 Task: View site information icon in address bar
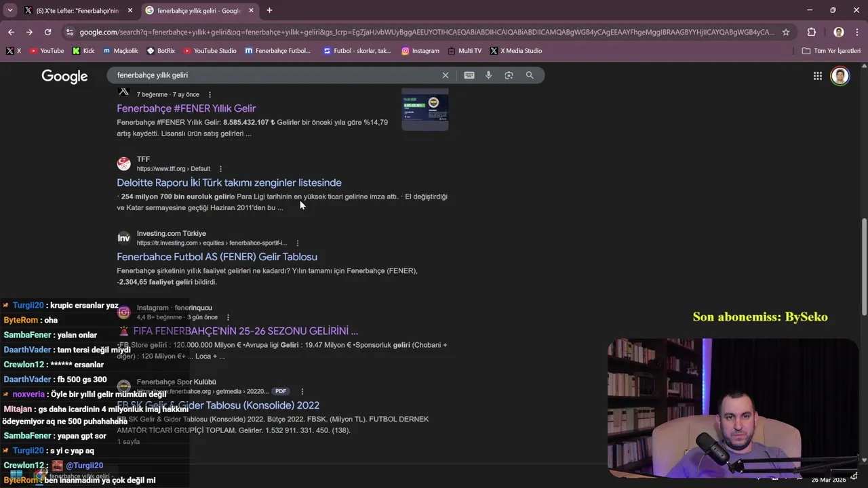(x=68, y=32)
